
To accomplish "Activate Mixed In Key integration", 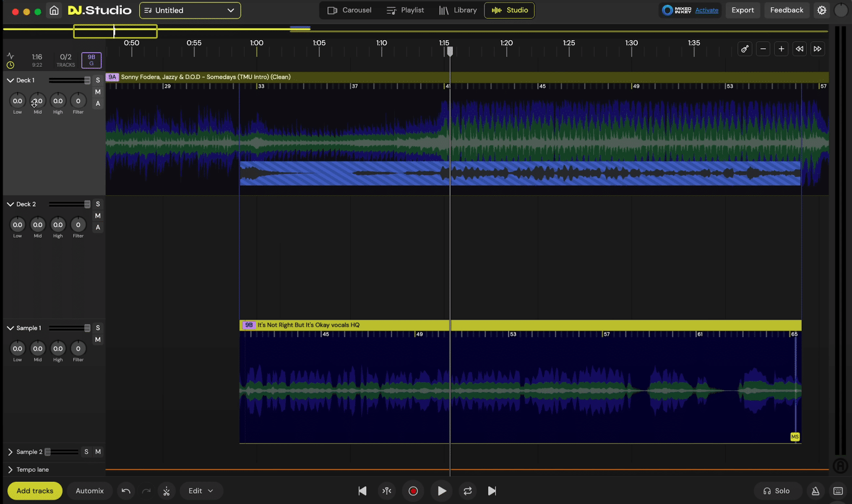I will [x=707, y=10].
